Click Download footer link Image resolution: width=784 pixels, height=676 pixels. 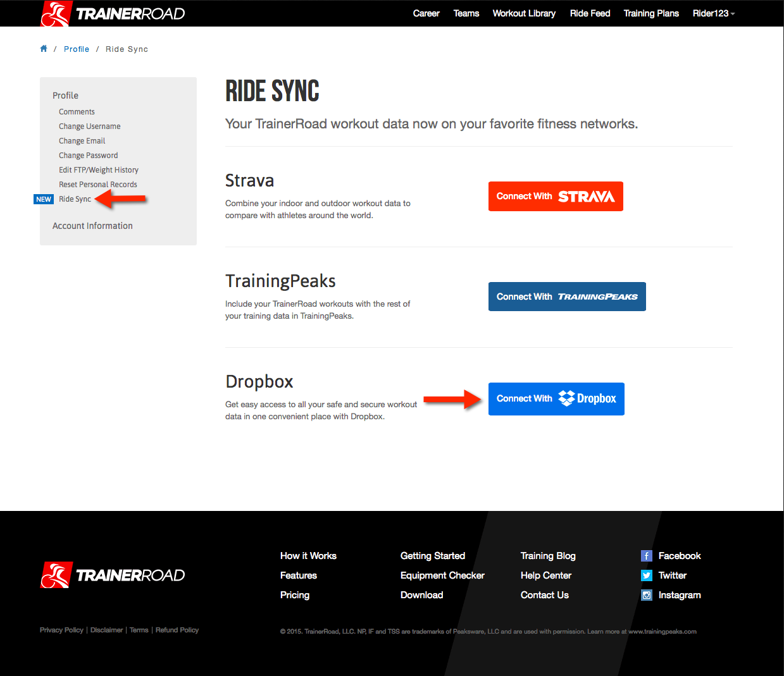(422, 595)
